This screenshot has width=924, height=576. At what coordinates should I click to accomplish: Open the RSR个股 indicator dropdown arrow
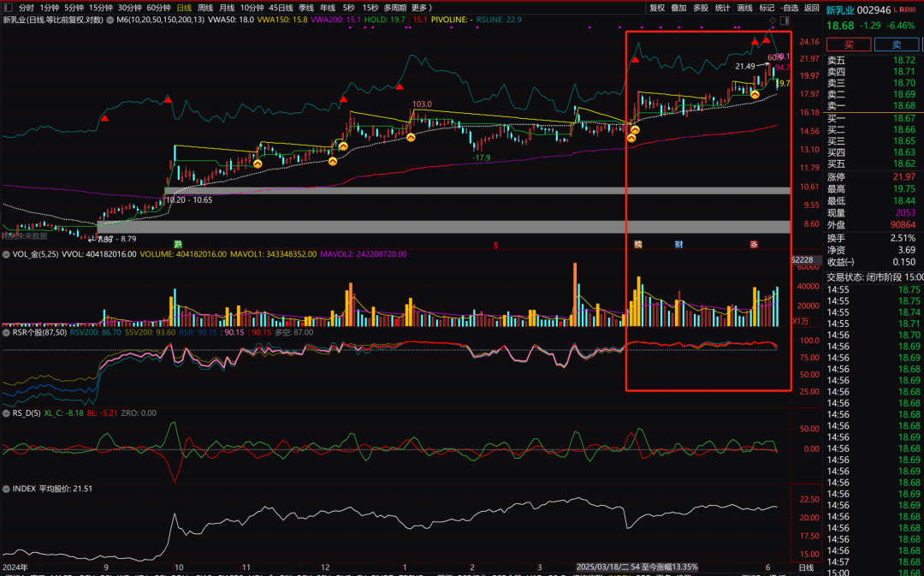point(7,333)
